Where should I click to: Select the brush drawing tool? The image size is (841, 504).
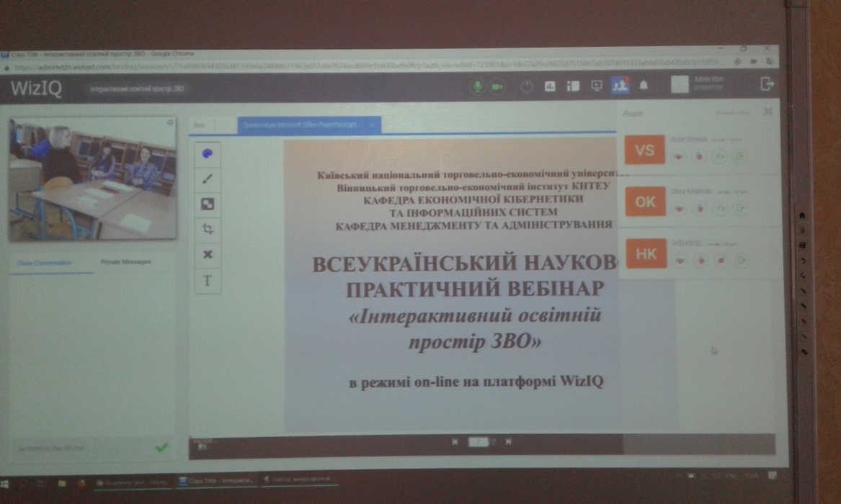coord(207,179)
